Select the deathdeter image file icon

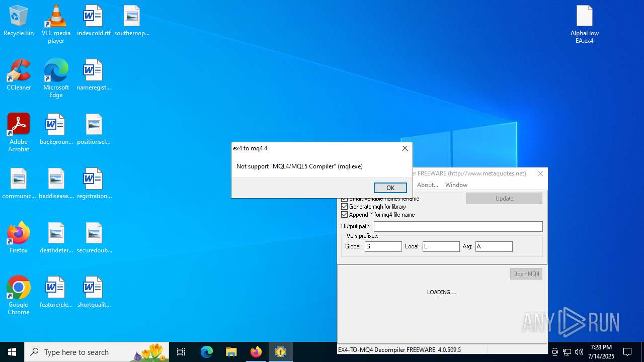[x=56, y=238]
